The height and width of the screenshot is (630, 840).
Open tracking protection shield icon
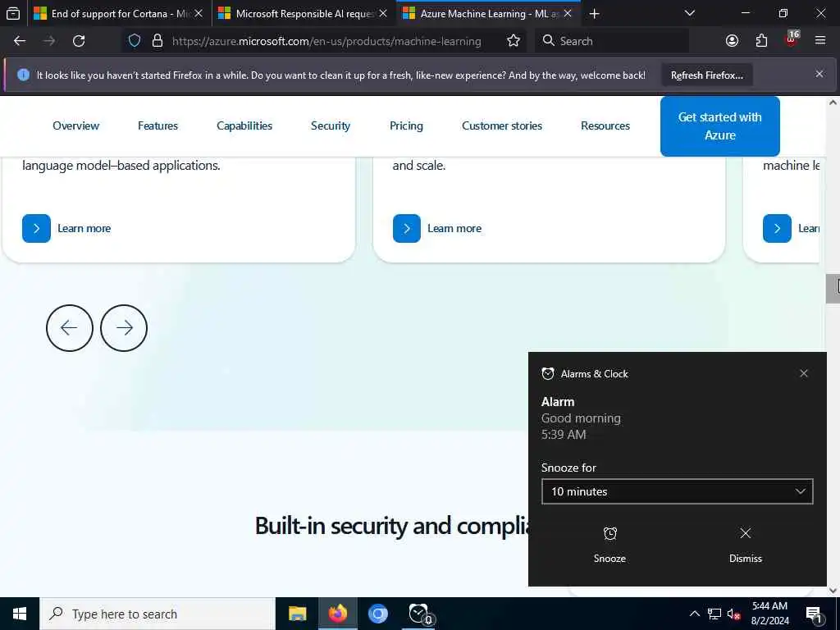click(135, 41)
